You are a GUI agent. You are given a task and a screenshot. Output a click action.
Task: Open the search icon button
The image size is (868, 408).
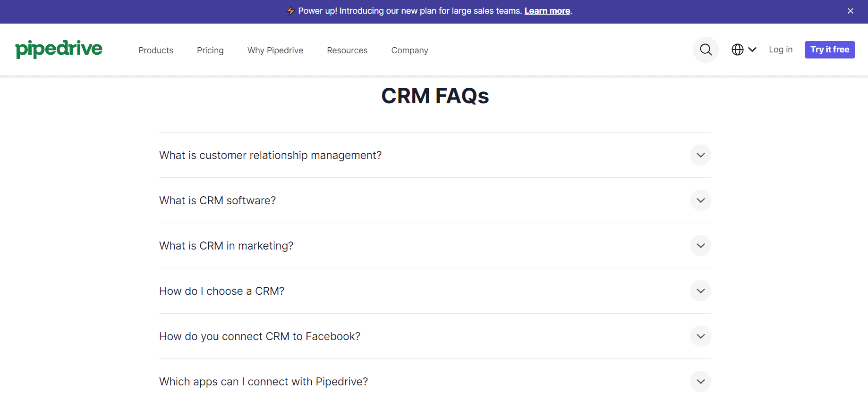706,50
